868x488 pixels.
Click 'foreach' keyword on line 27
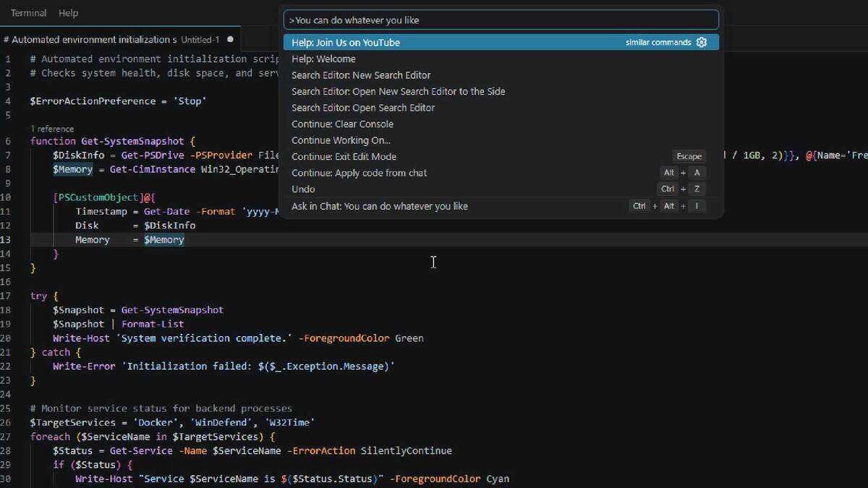[50, 437]
